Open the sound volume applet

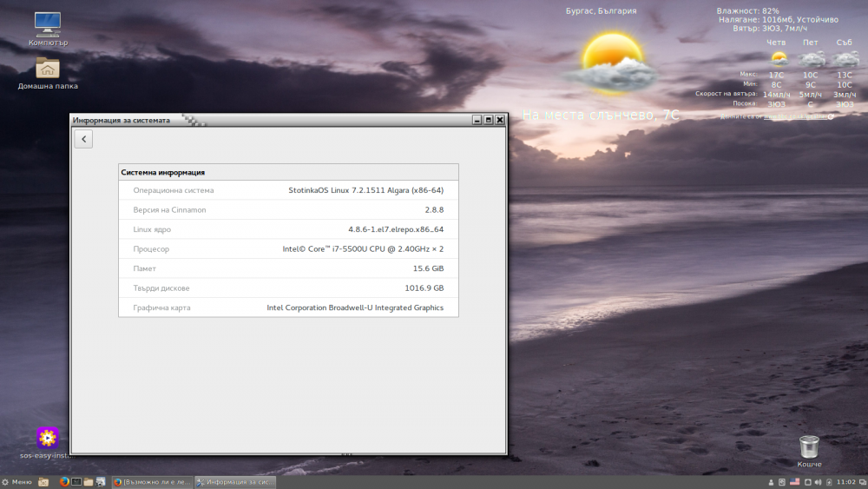(819, 482)
